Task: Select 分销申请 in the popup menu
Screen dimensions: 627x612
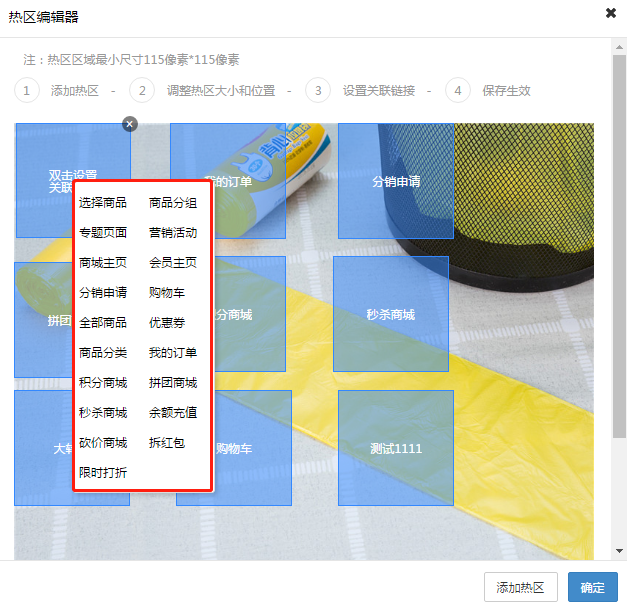Action: [x=103, y=293]
